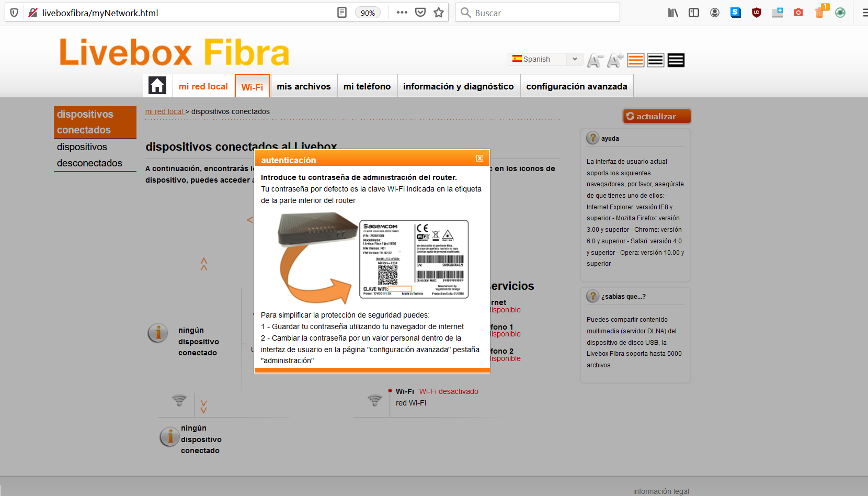Save page to Pocket icon
This screenshot has height=496, width=868.
420,13
